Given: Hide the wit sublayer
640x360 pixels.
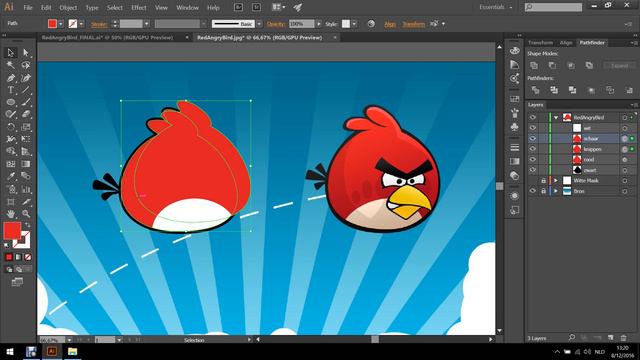Looking at the screenshot, I should (x=533, y=128).
